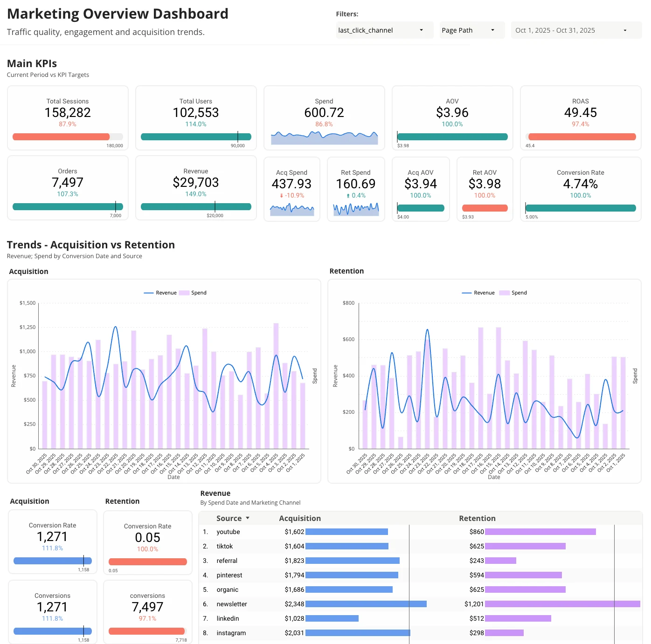
Task: Click the Total Sessions progress bar
Action: tap(68, 137)
